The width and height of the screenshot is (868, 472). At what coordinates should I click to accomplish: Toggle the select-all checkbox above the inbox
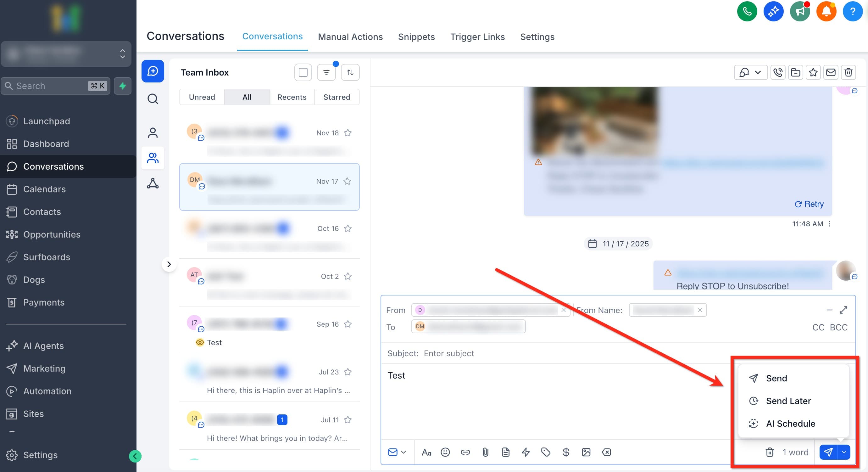coord(303,72)
